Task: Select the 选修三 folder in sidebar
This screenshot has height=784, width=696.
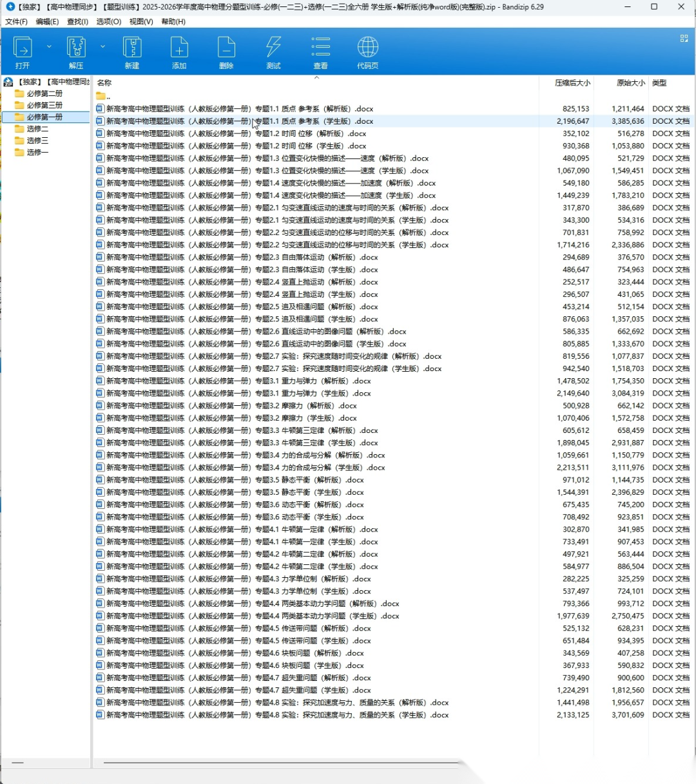Action: coord(37,140)
